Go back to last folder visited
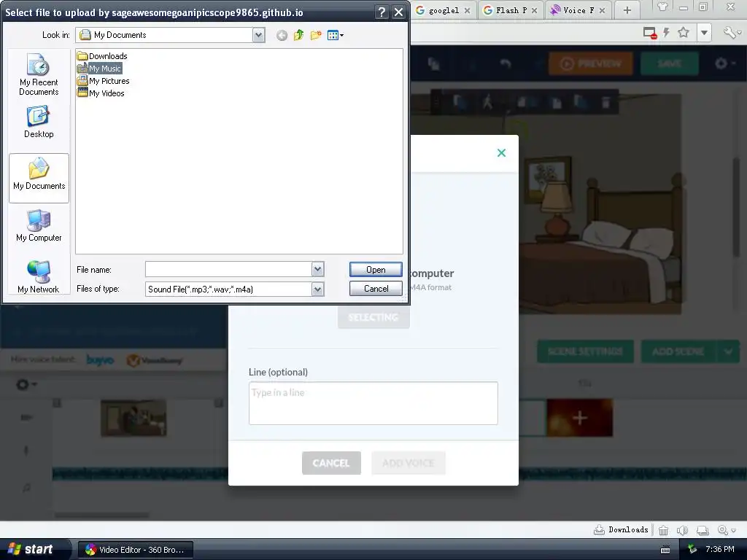This screenshot has width=747, height=560. pos(282,35)
